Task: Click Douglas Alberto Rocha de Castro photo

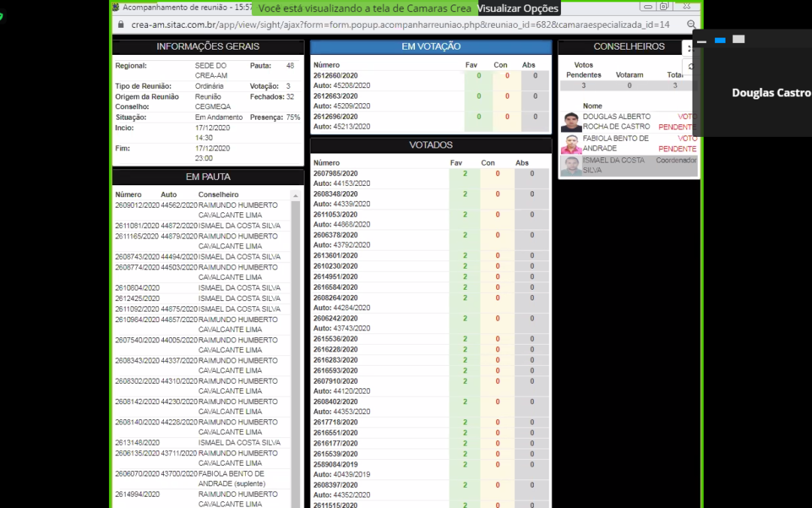Action: click(x=571, y=122)
